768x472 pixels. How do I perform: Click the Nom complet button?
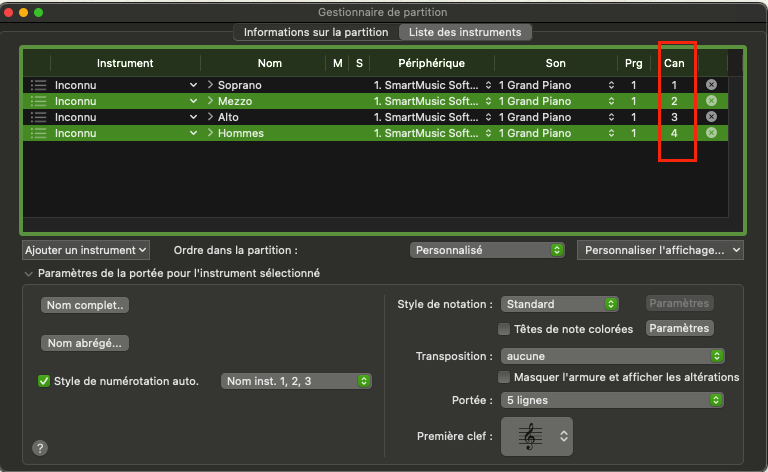(85, 305)
